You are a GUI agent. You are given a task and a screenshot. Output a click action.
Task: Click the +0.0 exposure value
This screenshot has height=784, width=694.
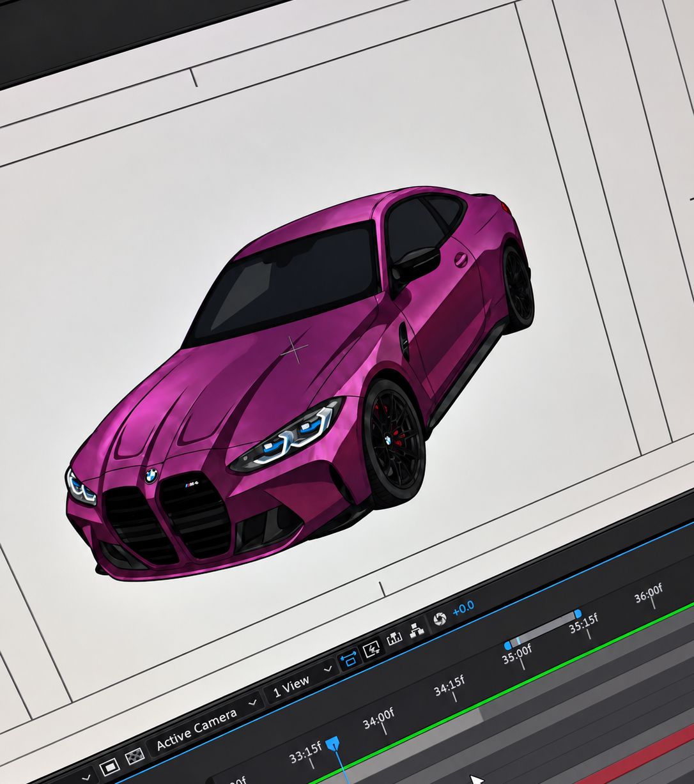click(x=463, y=608)
